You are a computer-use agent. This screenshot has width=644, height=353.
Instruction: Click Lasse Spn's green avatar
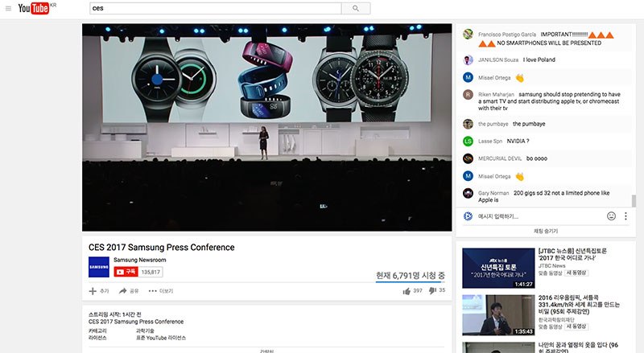click(468, 142)
